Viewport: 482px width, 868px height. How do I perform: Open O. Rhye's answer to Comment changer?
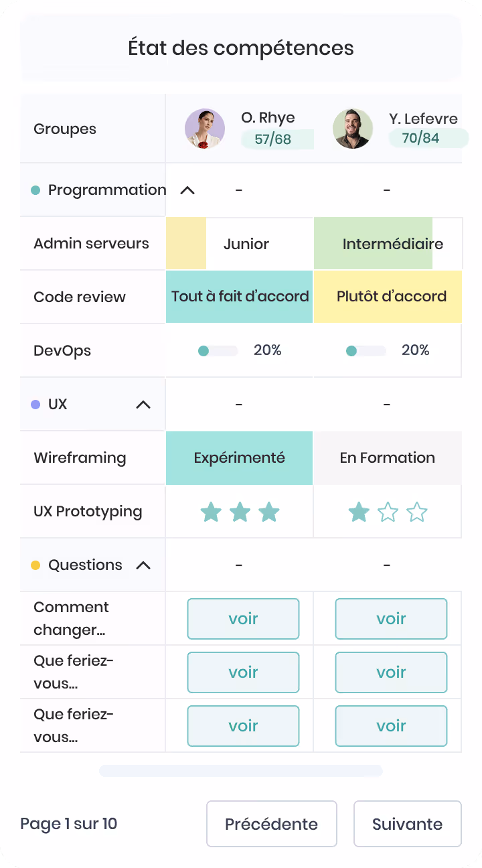[x=243, y=619]
